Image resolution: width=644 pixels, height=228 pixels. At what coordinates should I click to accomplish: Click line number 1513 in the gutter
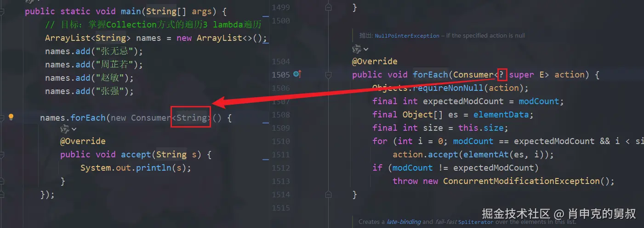[x=281, y=181]
